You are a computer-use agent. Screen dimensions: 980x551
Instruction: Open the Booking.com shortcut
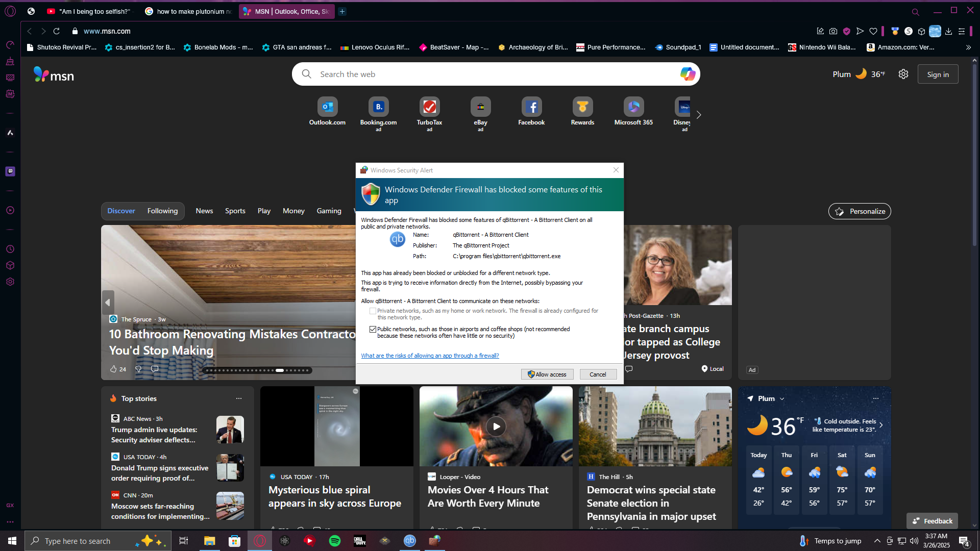[x=378, y=114]
